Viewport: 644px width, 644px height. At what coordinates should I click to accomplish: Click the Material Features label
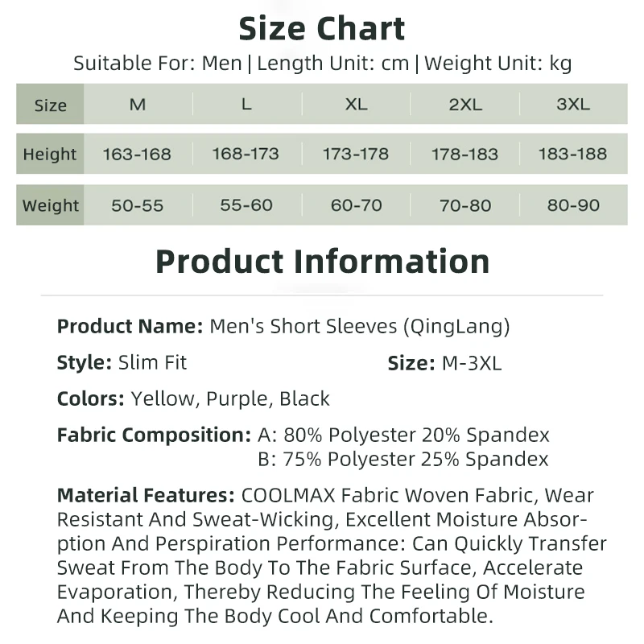(146, 495)
